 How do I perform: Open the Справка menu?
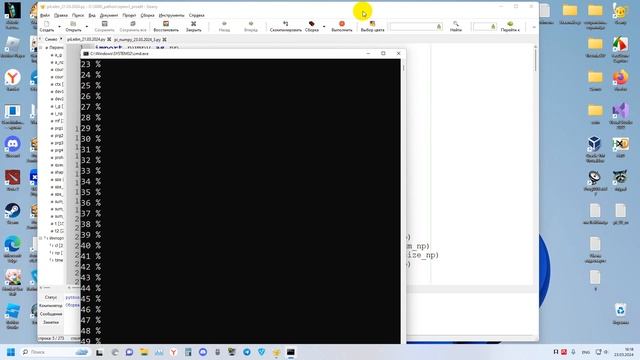[196, 15]
